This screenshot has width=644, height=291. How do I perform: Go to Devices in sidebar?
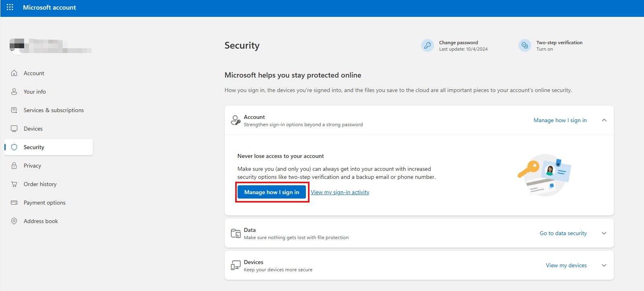coord(49,129)
